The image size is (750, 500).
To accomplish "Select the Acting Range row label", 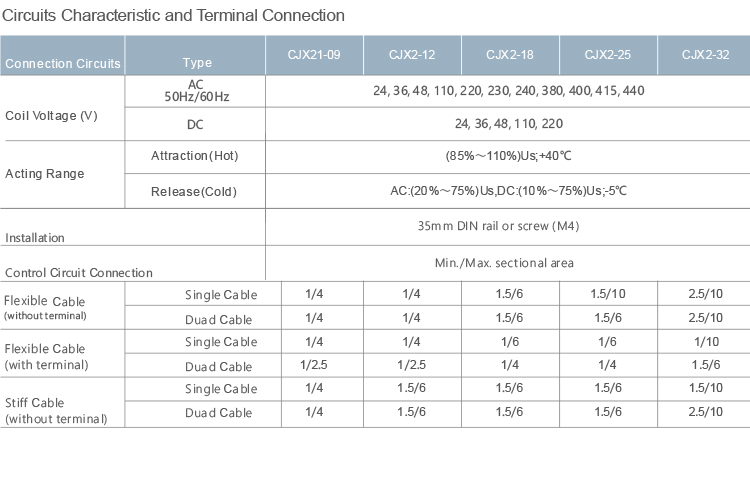I will (44, 174).
